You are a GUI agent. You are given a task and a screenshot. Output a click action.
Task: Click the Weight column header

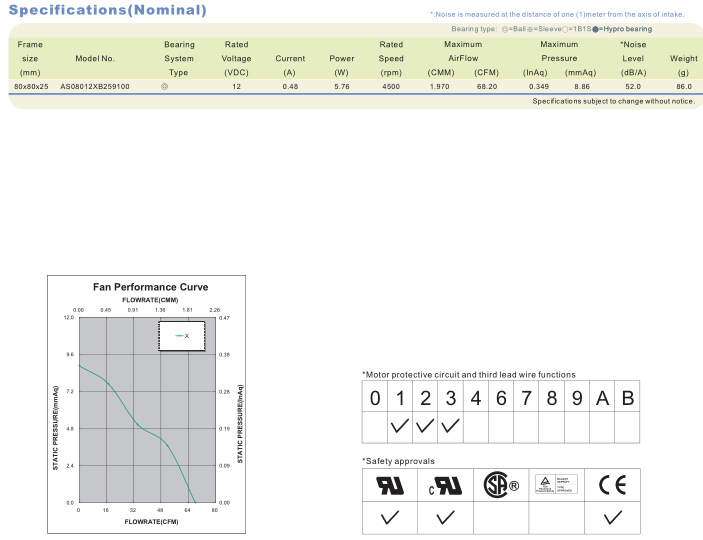(684, 65)
